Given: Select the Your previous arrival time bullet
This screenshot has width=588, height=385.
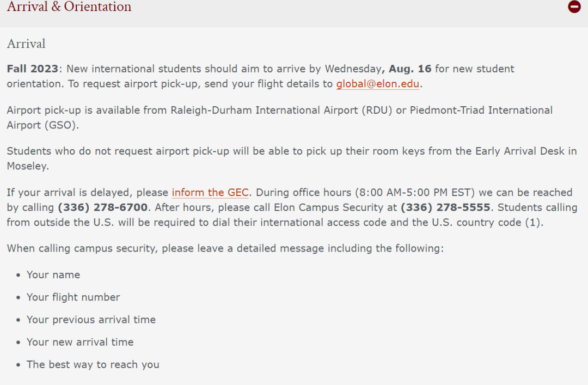Looking at the screenshot, I should 91,320.
